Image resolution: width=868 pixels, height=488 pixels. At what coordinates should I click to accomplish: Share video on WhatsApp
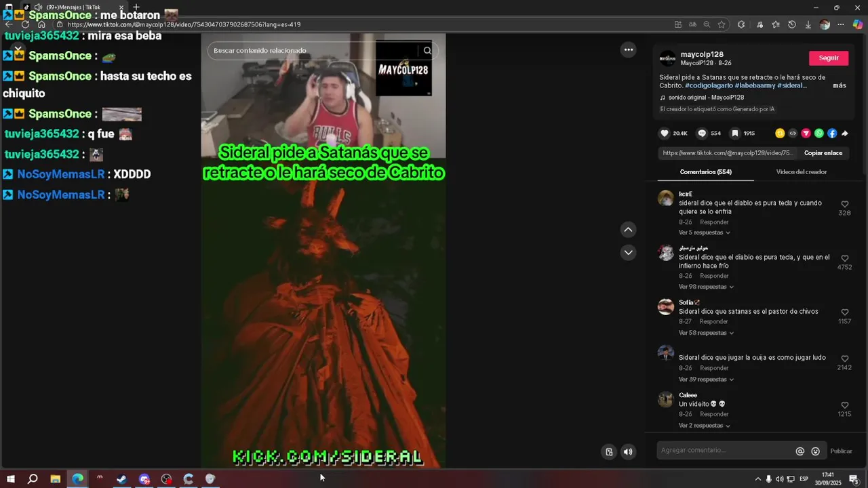(x=818, y=134)
